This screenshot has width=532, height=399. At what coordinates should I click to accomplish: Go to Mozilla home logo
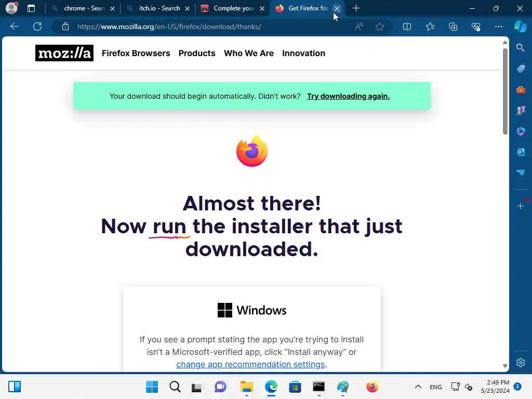(x=64, y=54)
